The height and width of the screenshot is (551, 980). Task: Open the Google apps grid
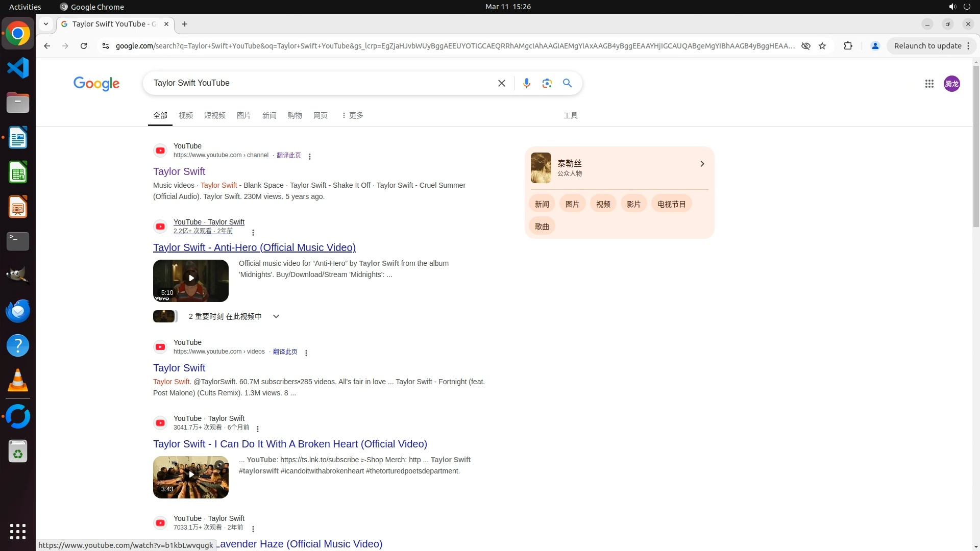929,84
